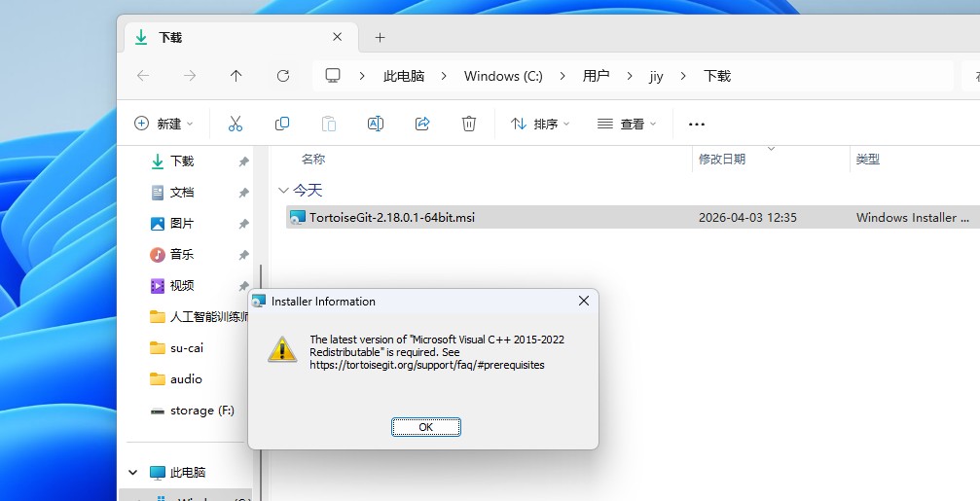Click 此电脑 in the address breadcrumb

(x=404, y=76)
